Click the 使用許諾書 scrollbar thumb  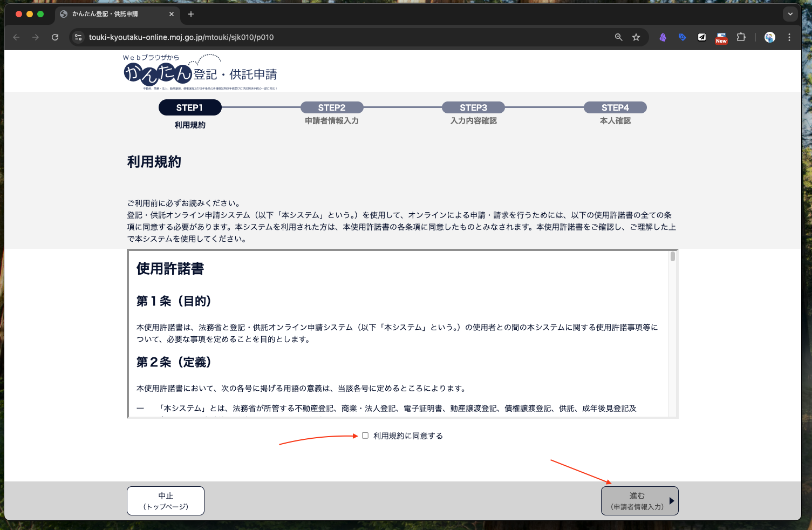pos(673,256)
